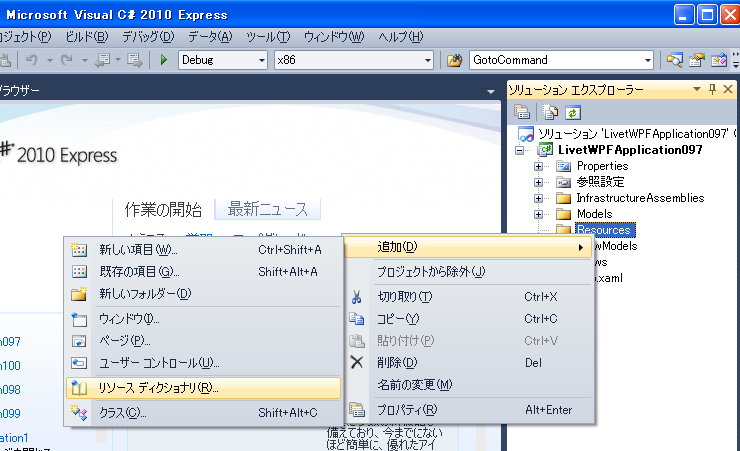Open the browser tab dropdown arrow
Viewport: 740px width, 451px height.
(x=491, y=92)
